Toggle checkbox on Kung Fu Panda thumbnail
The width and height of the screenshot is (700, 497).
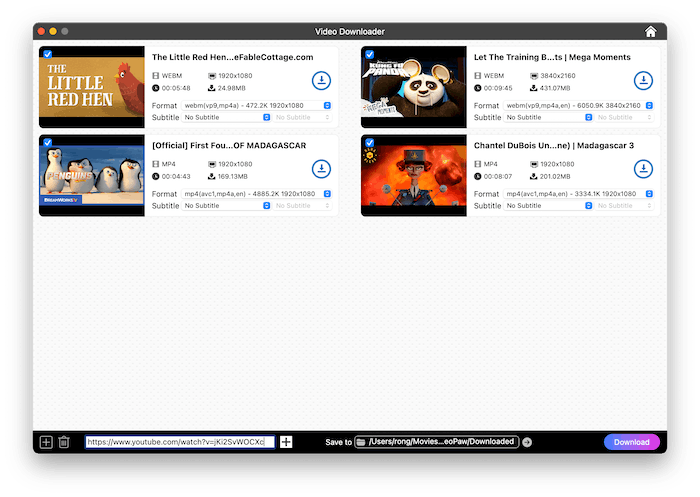click(x=370, y=54)
